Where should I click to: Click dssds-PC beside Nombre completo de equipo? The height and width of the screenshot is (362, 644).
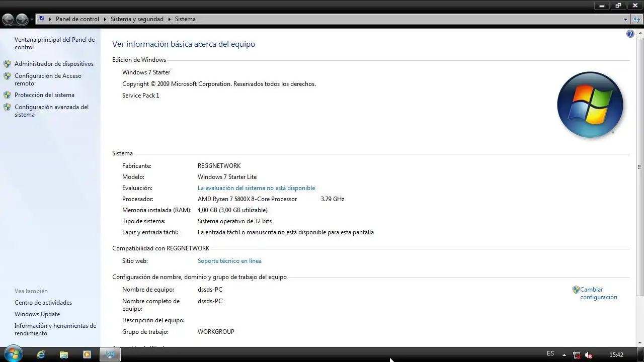pyautogui.click(x=210, y=301)
